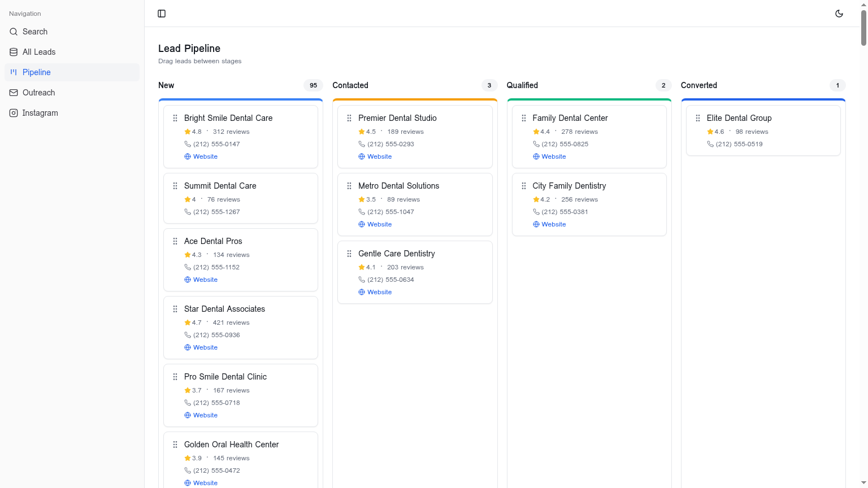Screen dimensions: 868x488
Task: Click the Instagram logo icon
Action: (x=14, y=113)
